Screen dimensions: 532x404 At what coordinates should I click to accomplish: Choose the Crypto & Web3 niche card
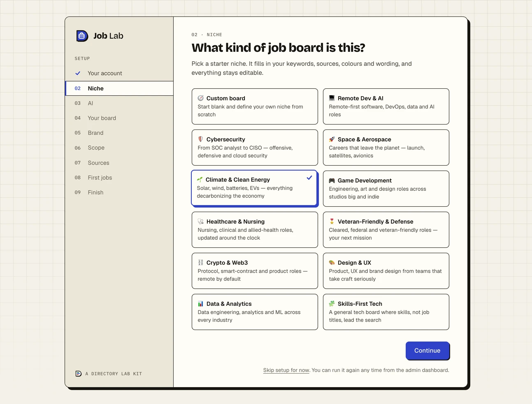tap(255, 271)
